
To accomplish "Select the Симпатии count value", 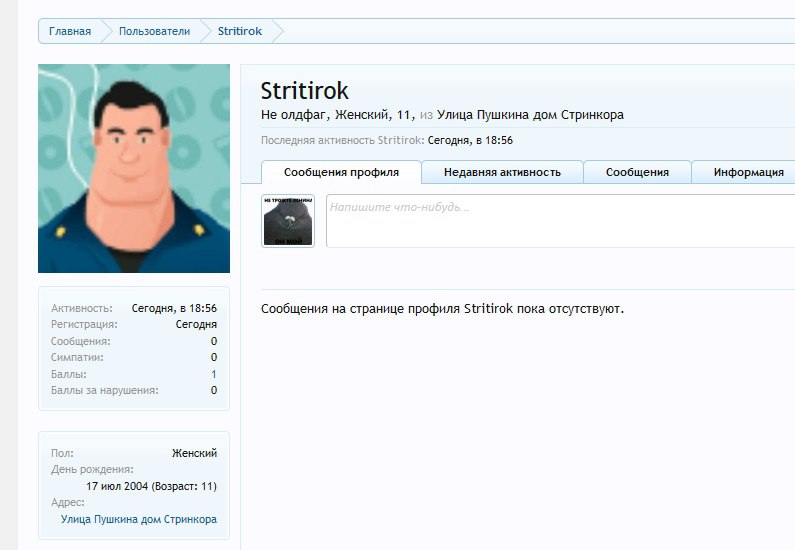I will [x=214, y=357].
